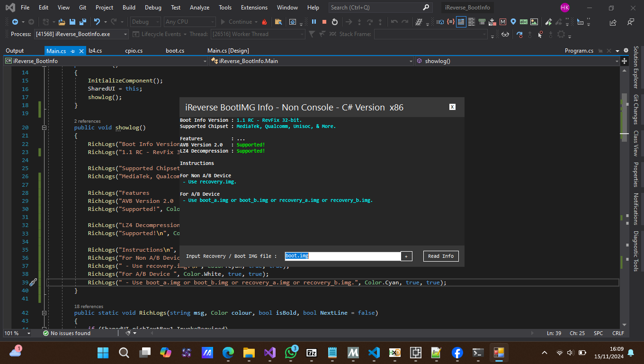The width and height of the screenshot is (644, 364).
Task: Open the iReverse_BootInfo project scope dropdown
Action: tap(106, 61)
